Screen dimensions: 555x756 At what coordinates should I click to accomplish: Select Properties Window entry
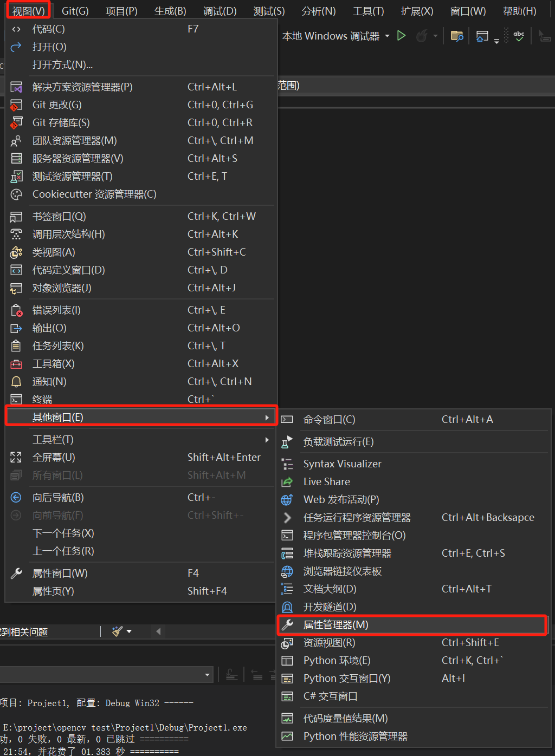click(141, 573)
